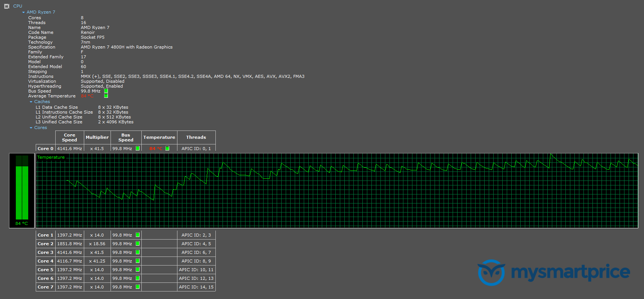Click the Bus Speed column header
Viewport: 644px width, 299px height.
126,138
